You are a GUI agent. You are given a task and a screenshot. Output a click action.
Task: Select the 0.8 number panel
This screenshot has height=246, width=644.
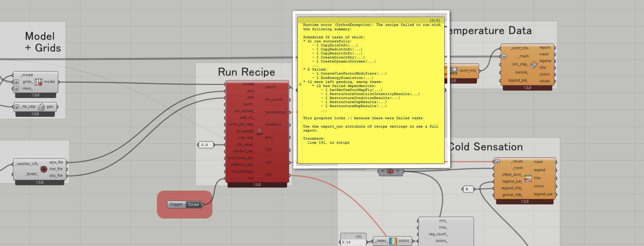pyautogui.click(x=205, y=145)
